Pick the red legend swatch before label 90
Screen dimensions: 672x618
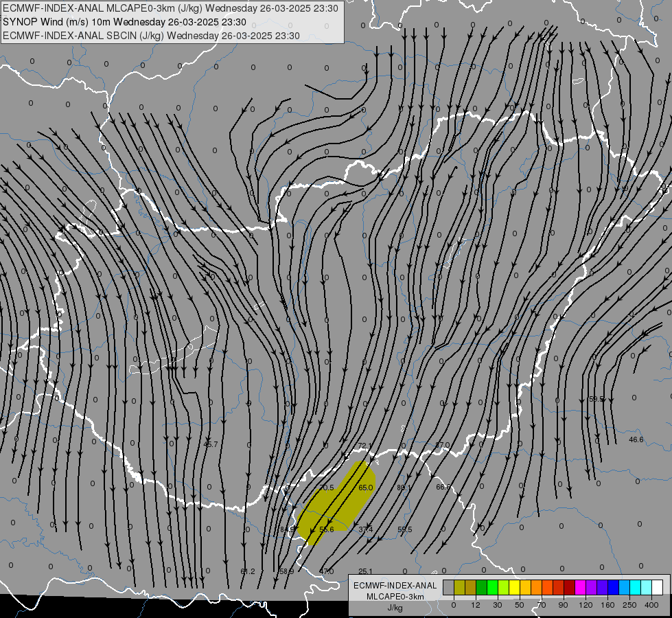(559, 587)
